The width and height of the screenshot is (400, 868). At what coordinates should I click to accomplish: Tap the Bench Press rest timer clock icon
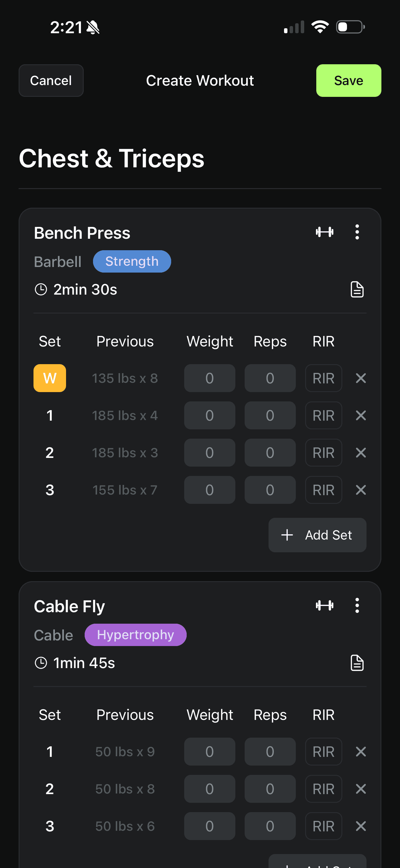[x=41, y=289]
